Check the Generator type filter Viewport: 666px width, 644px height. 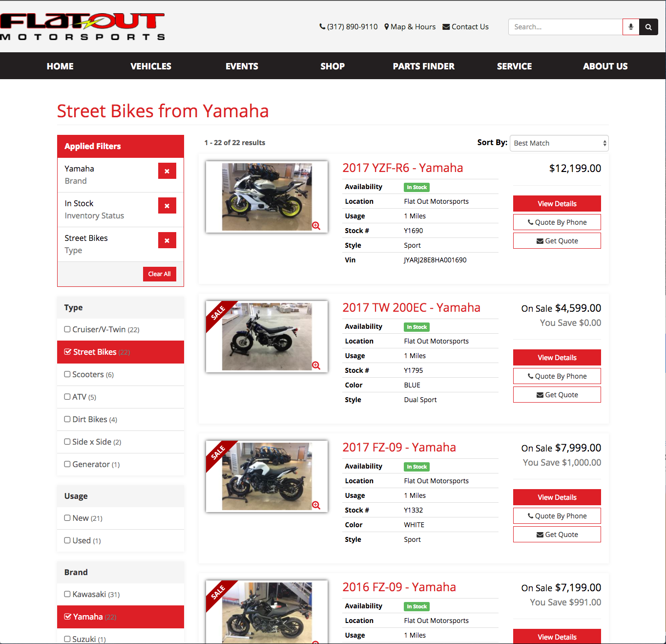pos(67,464)
